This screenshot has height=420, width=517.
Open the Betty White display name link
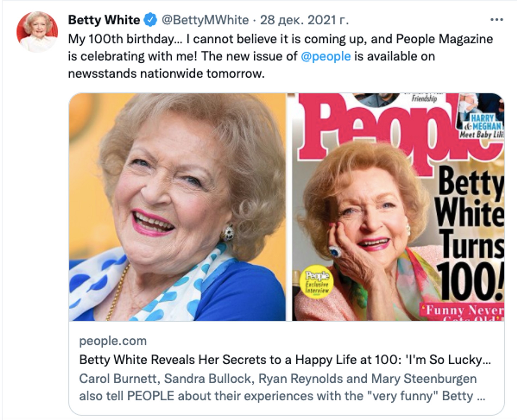coord(104,20)
